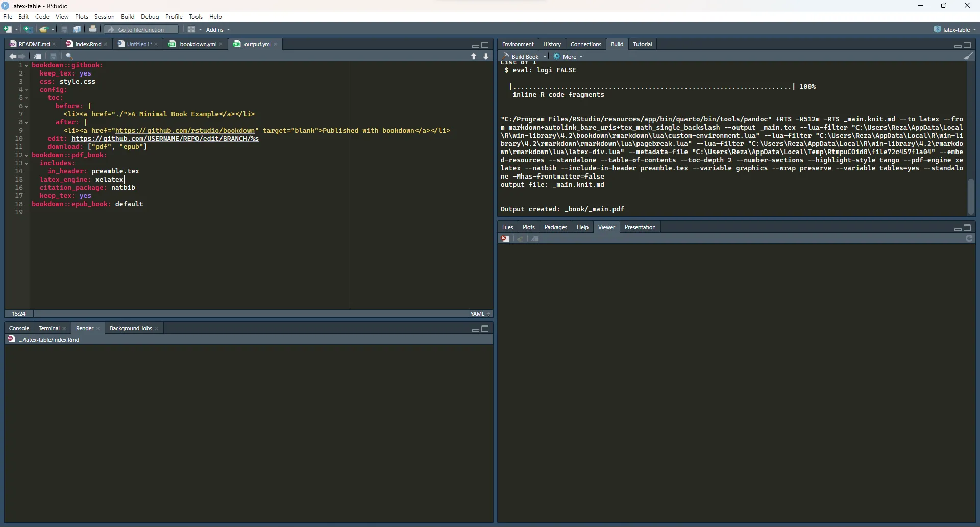Click the More button in Build pane

(569, 57)
